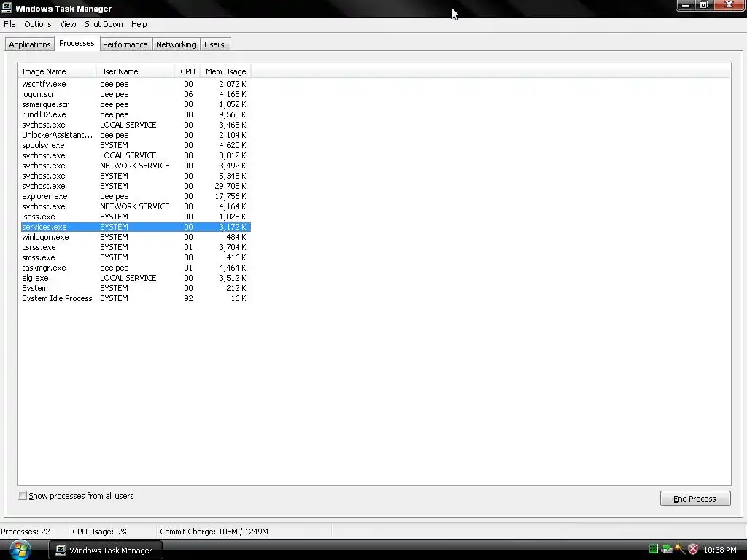Click the Task Manager icon in the title bar
Viewport: 747px width, 560px height.
tap(7, 8)
